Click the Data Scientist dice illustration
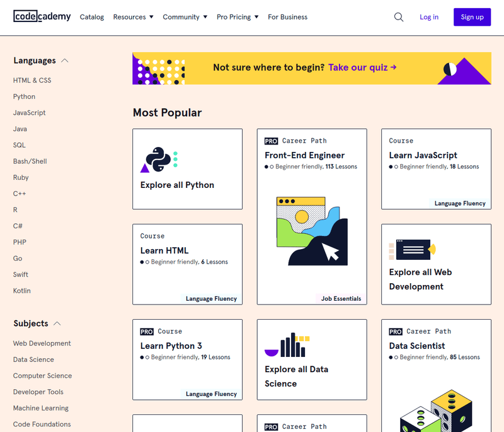Image resolution: width=504 pixels, height=432 pixels. tap(436, 411)
